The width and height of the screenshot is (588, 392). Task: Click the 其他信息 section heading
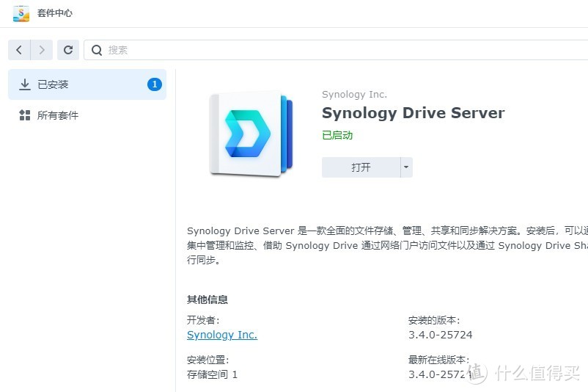[207, 300]
